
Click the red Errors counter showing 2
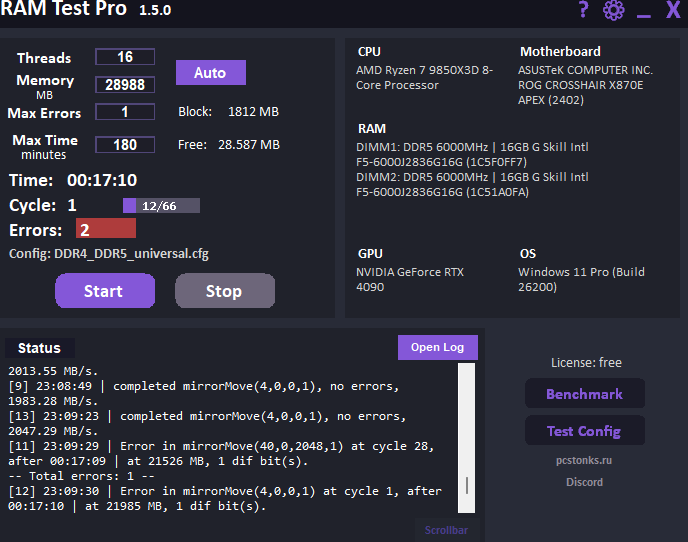click(x=106, y=229)
